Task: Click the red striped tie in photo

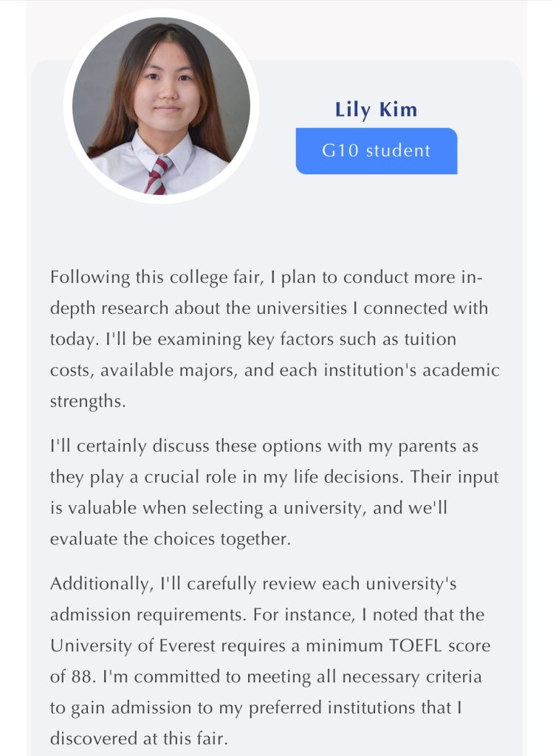Action: coord(157,175)
